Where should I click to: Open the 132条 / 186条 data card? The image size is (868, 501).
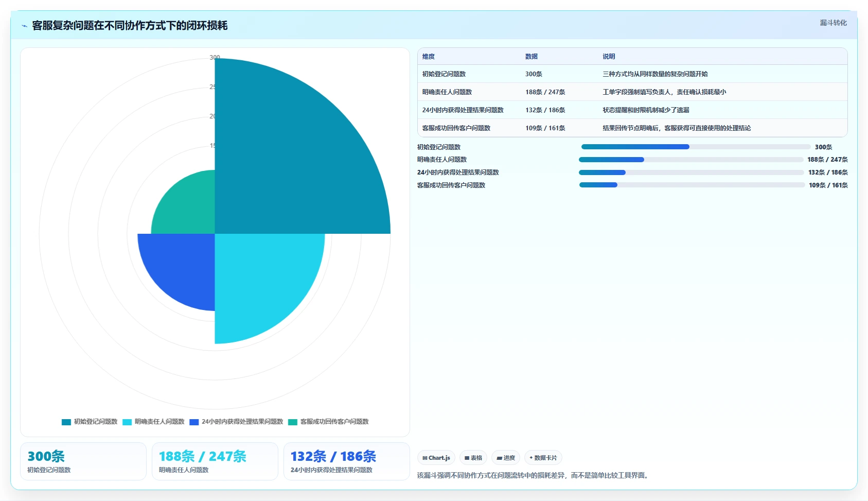347,461
